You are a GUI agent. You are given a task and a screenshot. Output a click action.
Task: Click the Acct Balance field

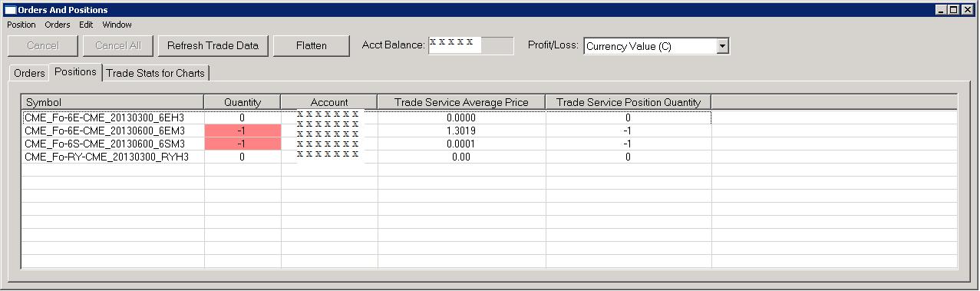coord(471,45)
